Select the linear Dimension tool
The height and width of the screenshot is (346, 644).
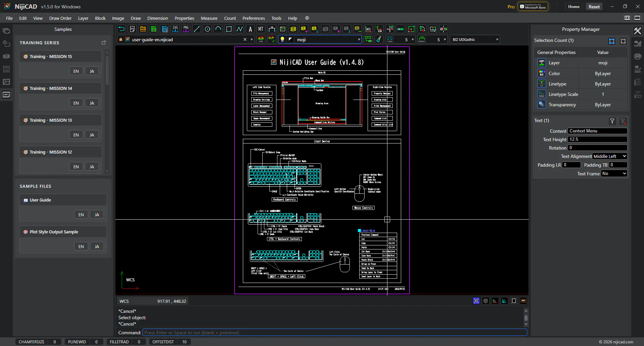[x=272, y=29]
